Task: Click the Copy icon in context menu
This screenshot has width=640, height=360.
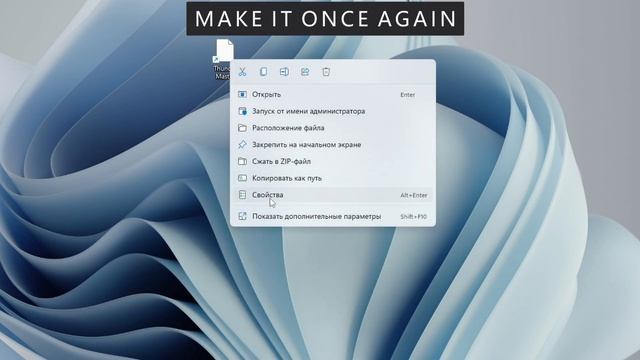Action: point(263,72)
